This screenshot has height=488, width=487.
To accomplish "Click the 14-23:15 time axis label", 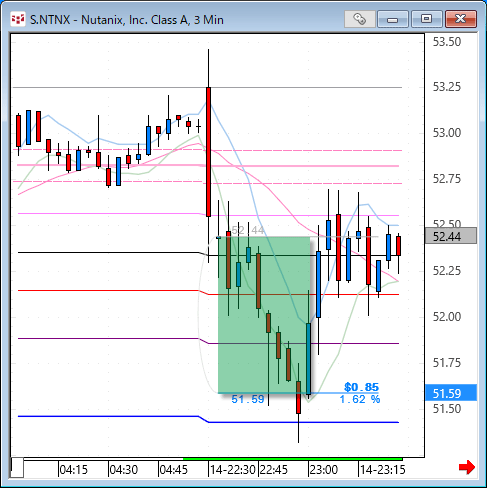I will click(x=383, y=470).
